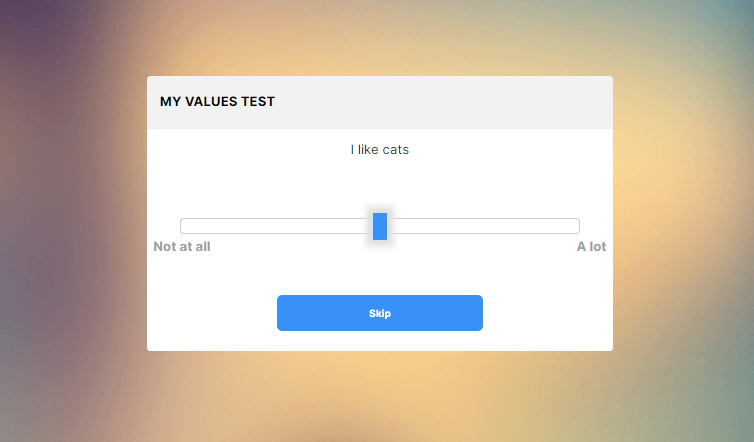
Task: Set slider to the far right end
Action: 578,226
